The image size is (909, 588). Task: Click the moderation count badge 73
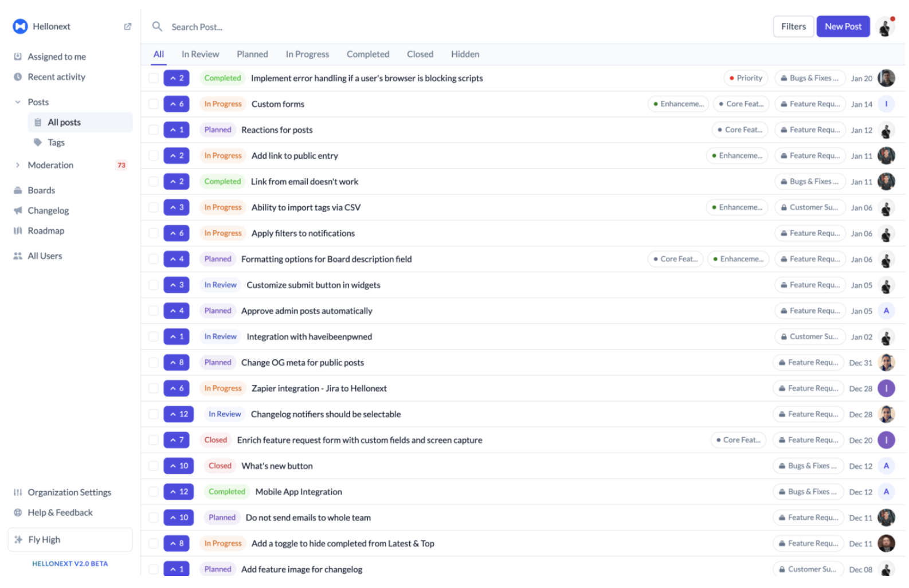click(x=122, y=165)
